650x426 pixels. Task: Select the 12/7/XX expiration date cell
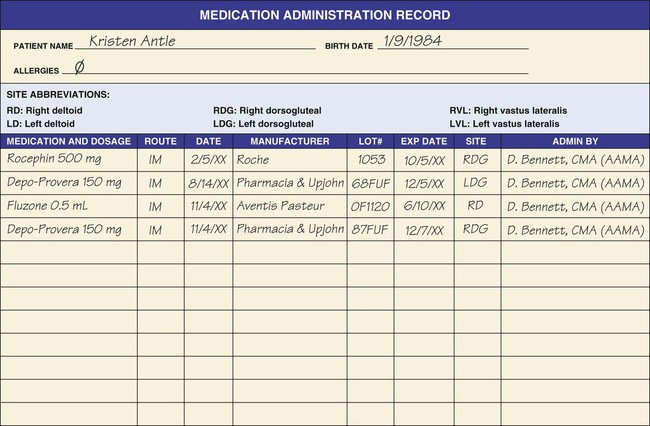pyautogui.click(x=424, y=231)
